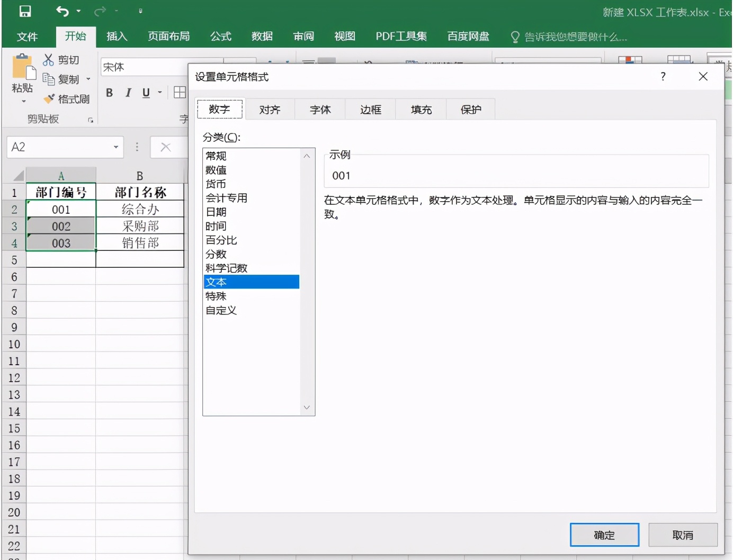This screenshot has width=733, height=560.
Task: Dismiss dialog with the 取消 button
Action: pyautogui.click(x=682, y=535)
